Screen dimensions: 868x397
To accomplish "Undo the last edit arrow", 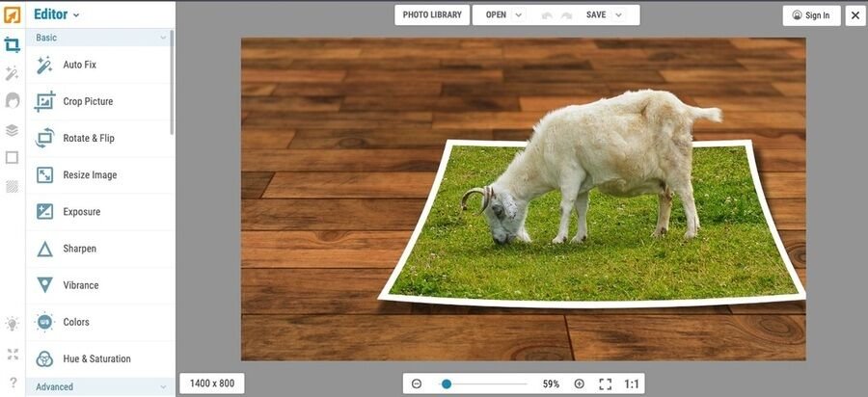I will [547, 15].
